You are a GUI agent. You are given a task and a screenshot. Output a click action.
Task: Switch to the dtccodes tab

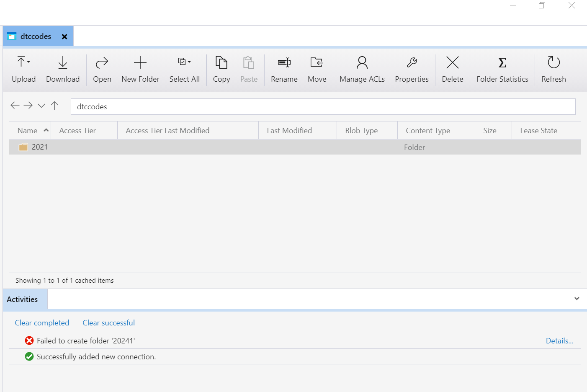[36, 36]
